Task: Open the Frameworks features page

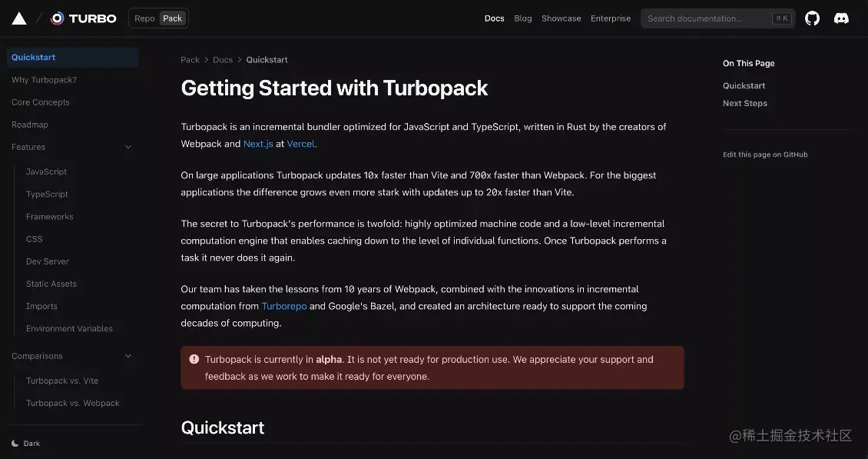Action: coord(50,217)
